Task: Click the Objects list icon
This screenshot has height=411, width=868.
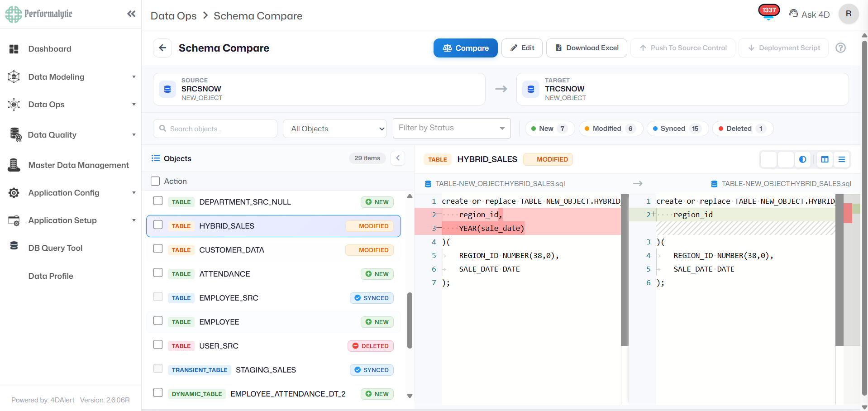Action: click(x=156, y=158)
